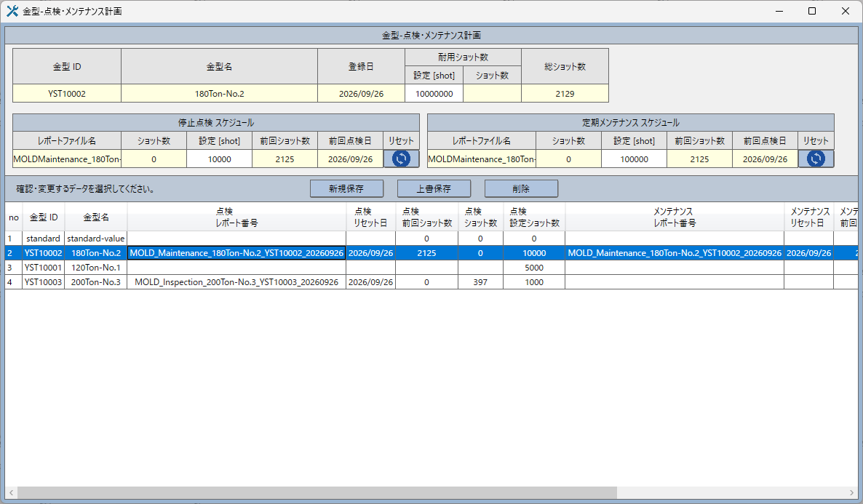Click the 120Ton-No.1 mold name cell
This screenshot has width=863, height=504.
pos(96,268)
